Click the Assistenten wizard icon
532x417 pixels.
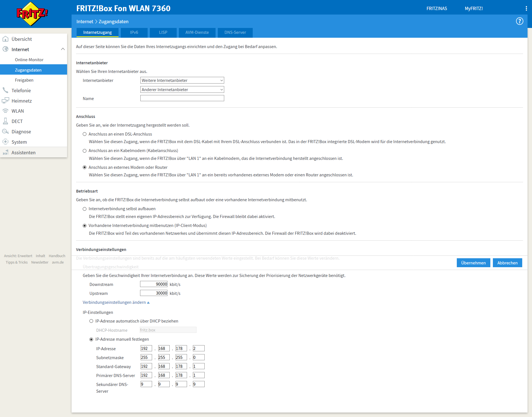point(5,152)
